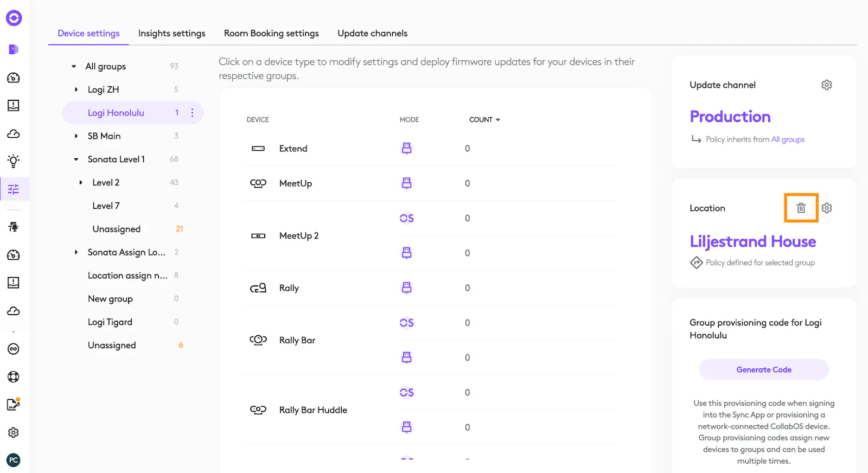Click the Logitech Sync logo icon
The height and width of the screenshot is (473, 868).
tap(14, 18)
